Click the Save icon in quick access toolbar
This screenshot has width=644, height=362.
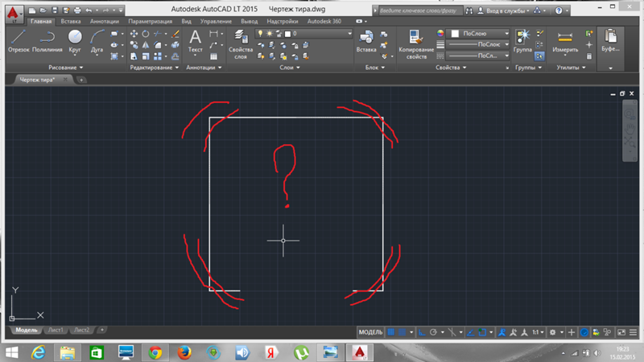(x=55, y=10)
